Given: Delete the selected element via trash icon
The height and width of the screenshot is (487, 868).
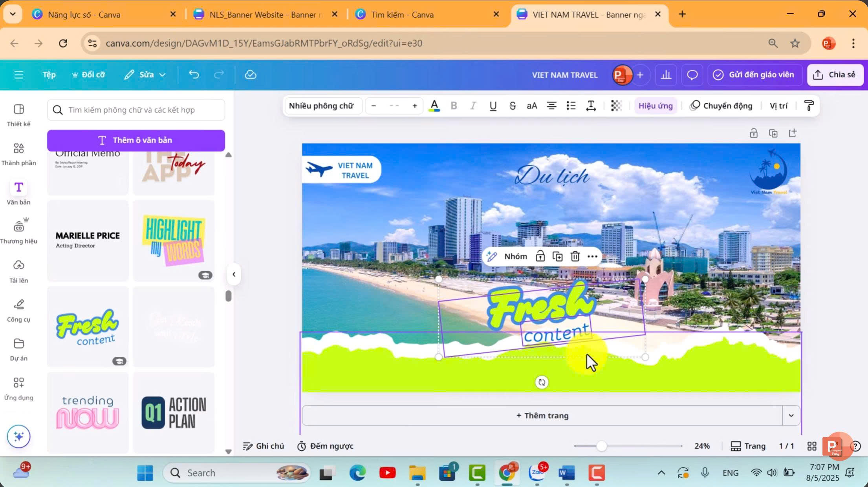Looking at the screenshot, I should point(575,256).
